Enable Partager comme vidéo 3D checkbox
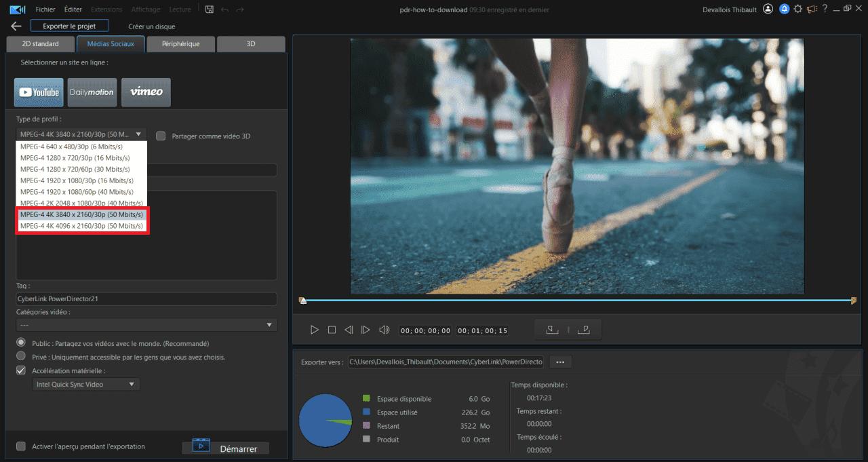Image resolution: width=868 pixels, height=462 pixels. [161, 136]
